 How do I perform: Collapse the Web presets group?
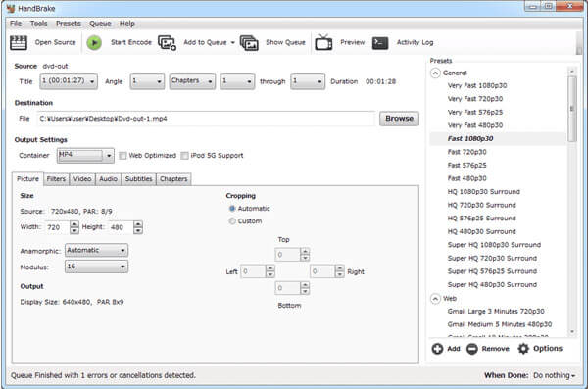click(435, 299)
